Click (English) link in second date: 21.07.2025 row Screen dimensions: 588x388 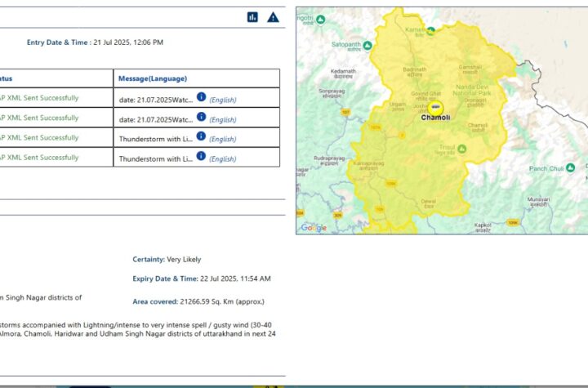point(223,120)
